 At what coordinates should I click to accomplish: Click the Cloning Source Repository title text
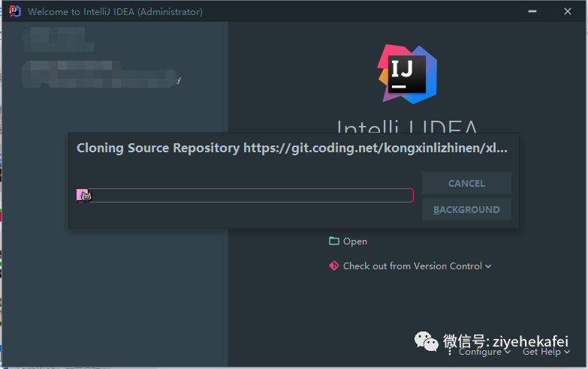click(292, 148)
